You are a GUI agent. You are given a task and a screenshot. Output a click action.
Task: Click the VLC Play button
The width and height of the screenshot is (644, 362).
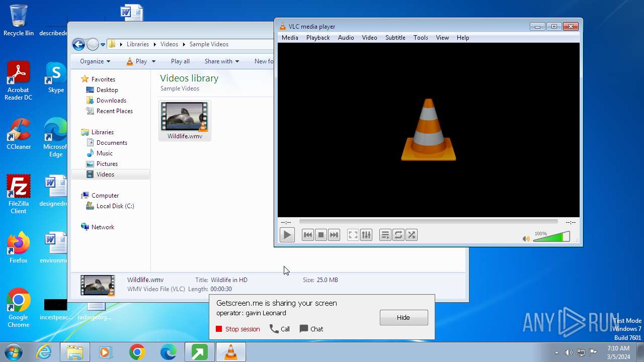(x=287, y=235)
